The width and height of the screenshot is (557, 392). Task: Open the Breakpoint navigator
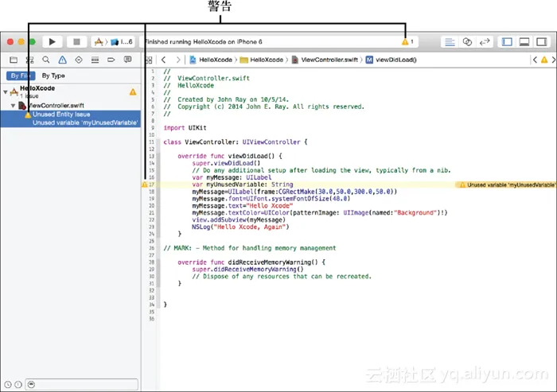pos(111,60)
